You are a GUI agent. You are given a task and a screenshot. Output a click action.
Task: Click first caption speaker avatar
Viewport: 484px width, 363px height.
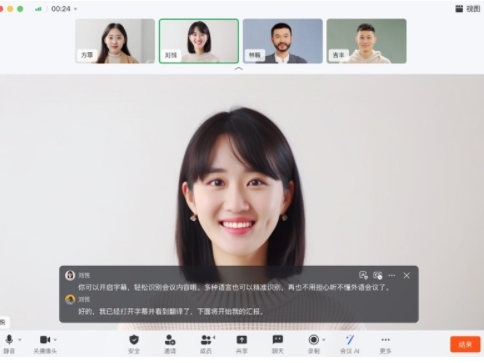pos(70,275)
